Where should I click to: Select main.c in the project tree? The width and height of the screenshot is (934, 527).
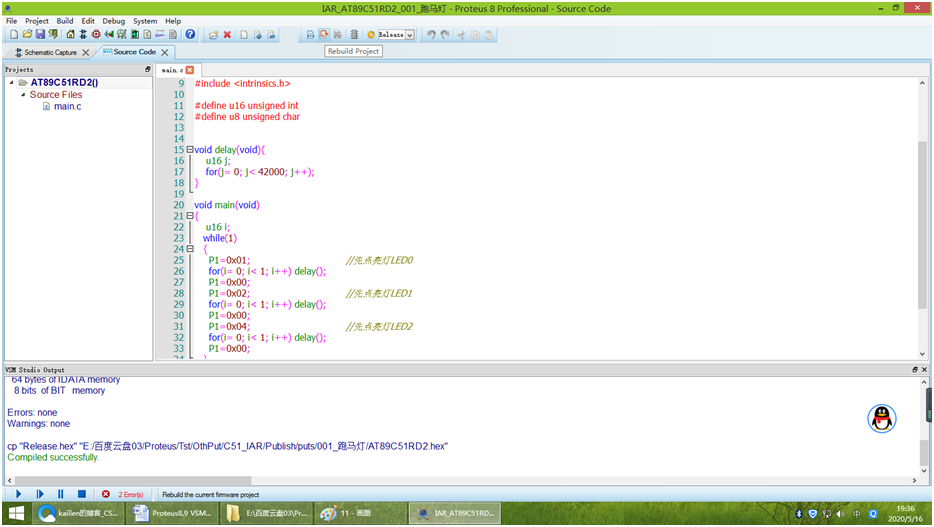(x=67, y=106)
